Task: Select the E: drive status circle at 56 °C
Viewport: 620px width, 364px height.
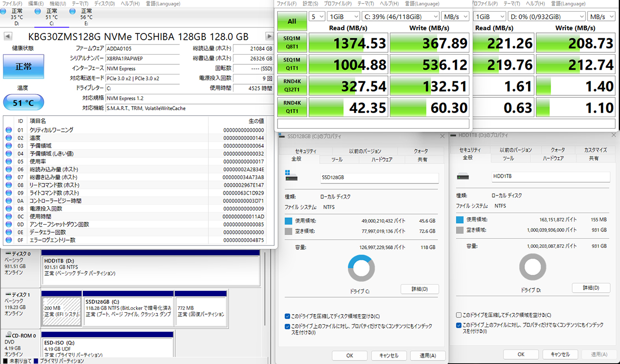Action: pos(73,11)
